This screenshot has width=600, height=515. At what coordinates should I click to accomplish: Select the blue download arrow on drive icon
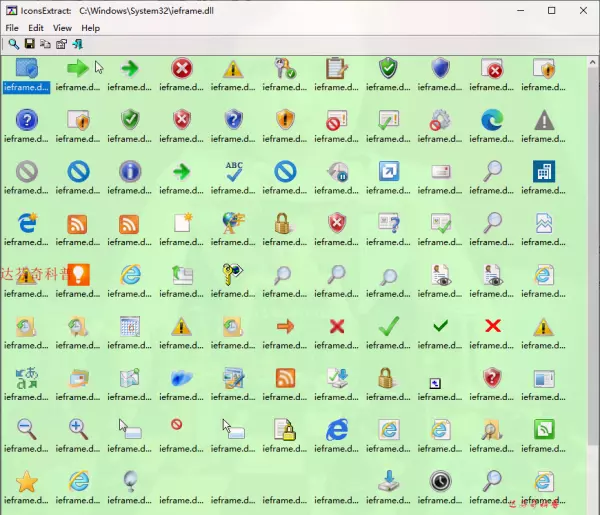tap(389, 481)
